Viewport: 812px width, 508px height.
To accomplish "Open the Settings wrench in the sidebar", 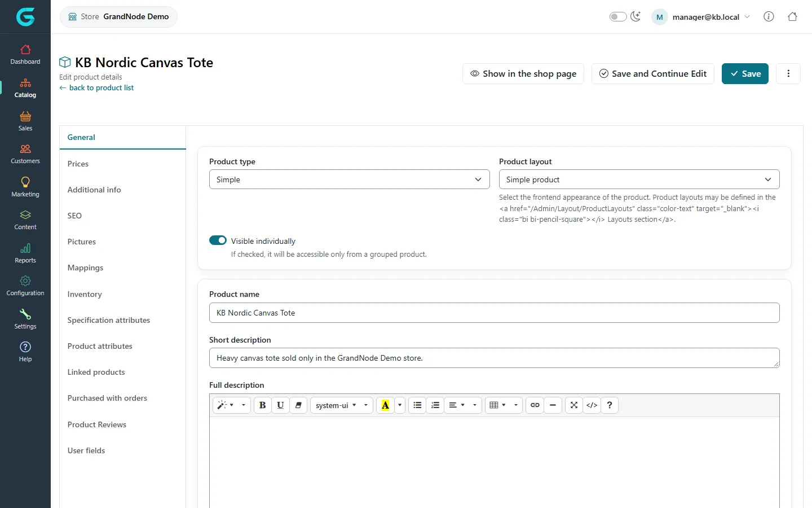I will [x=25, y=319].
